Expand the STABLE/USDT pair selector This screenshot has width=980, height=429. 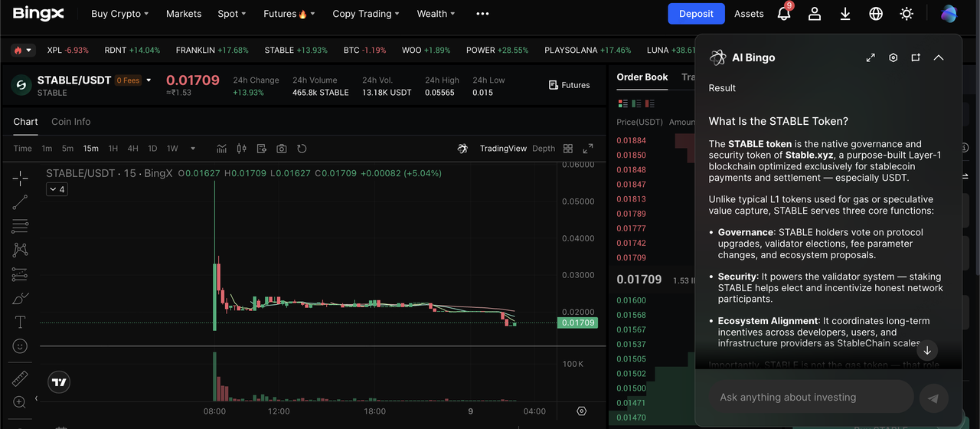pyautogui.click(x=149, y=80)
